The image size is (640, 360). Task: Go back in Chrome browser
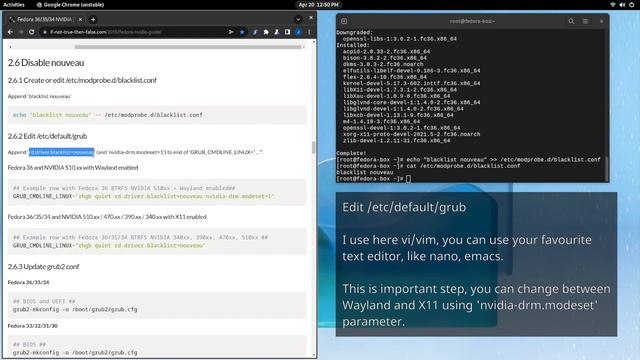[x=11, y=32]
